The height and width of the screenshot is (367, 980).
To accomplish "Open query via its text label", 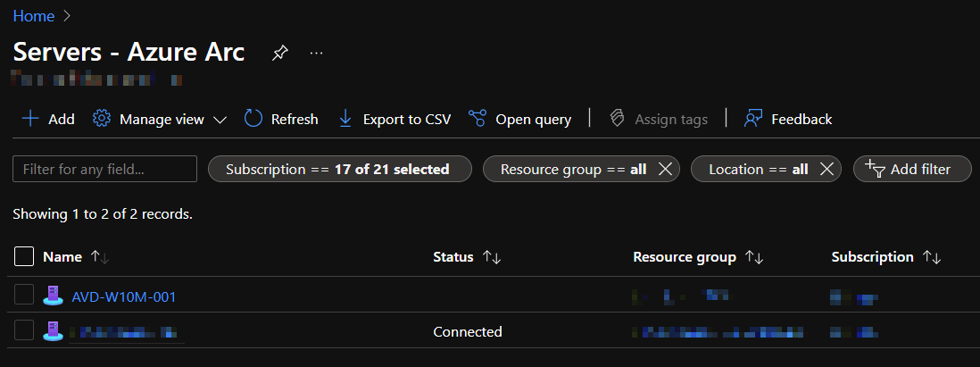I will tap(533, 120).
